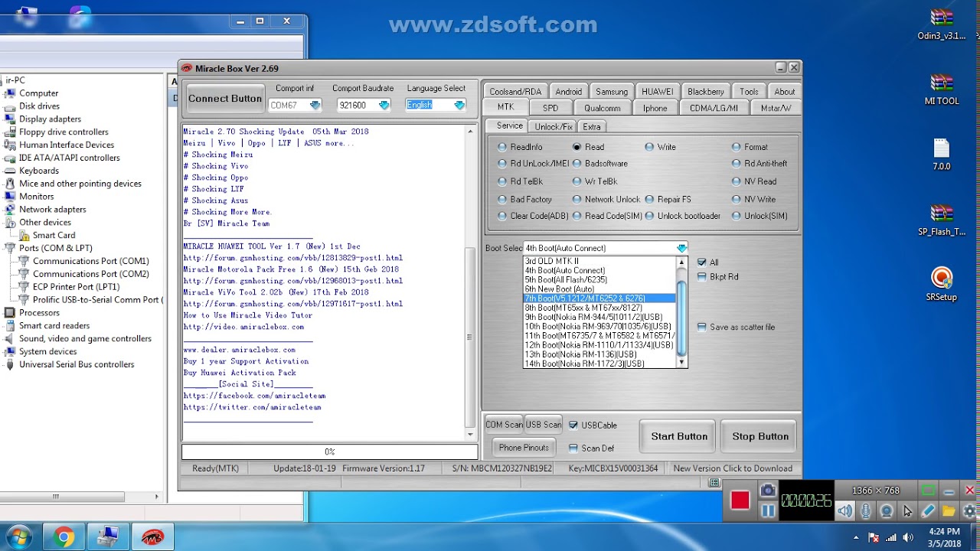Click the Stop Button
This screenshot has height=551, width=980.
tap(760, 436)
